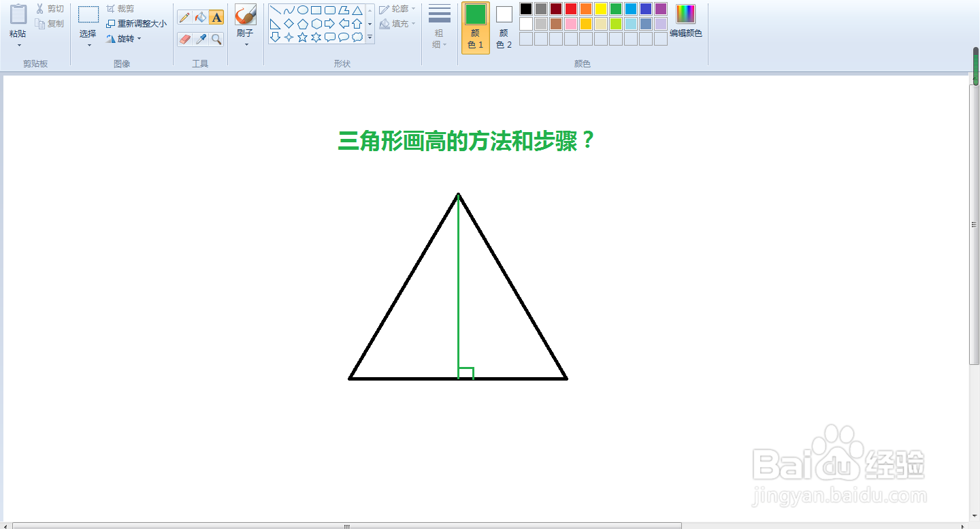
Task: Select the Fill with color bucket tool
Action: pos(201,18)
